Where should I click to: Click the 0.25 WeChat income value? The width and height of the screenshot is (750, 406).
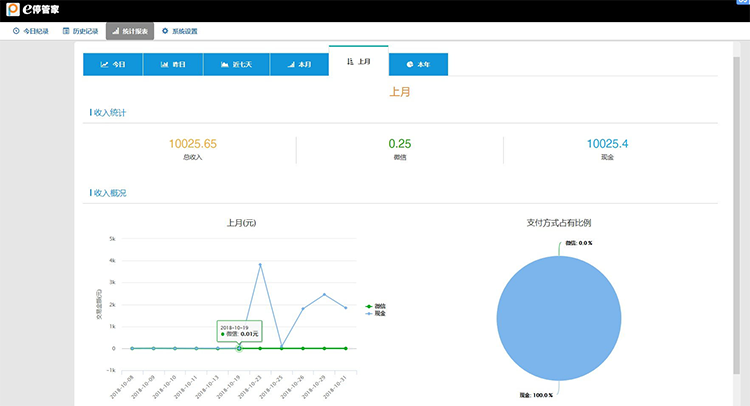click(x=400, y=144)
